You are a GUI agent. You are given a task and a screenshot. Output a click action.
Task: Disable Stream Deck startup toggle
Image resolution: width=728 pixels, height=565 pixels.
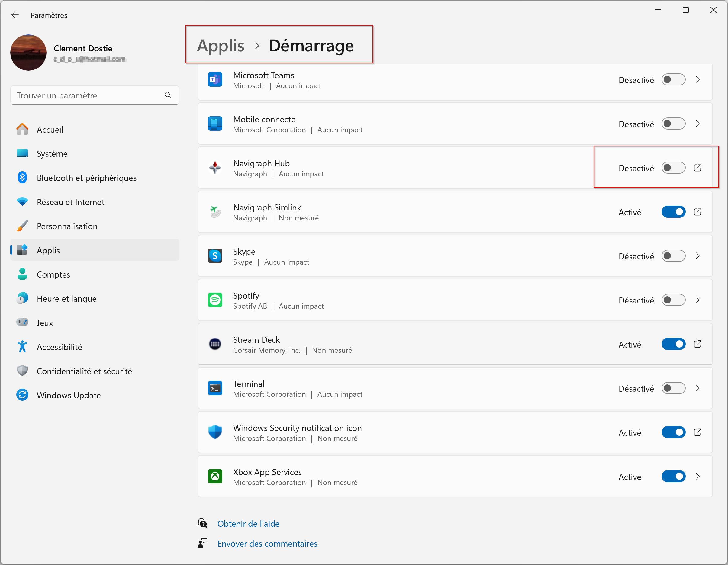pos(673,344)
